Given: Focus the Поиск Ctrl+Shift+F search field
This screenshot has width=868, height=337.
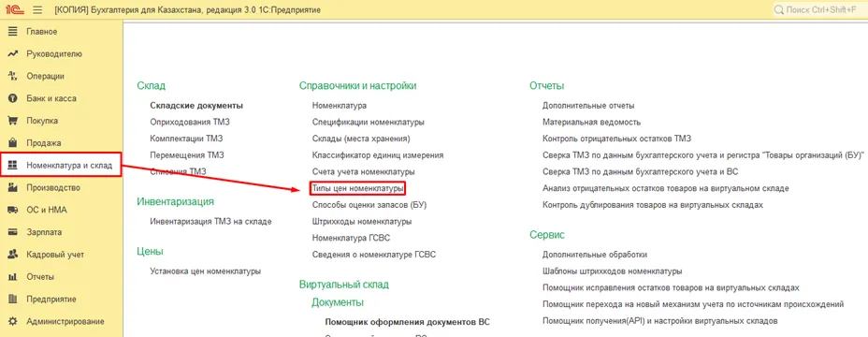Looking at the screenshot, I should 820,10.
